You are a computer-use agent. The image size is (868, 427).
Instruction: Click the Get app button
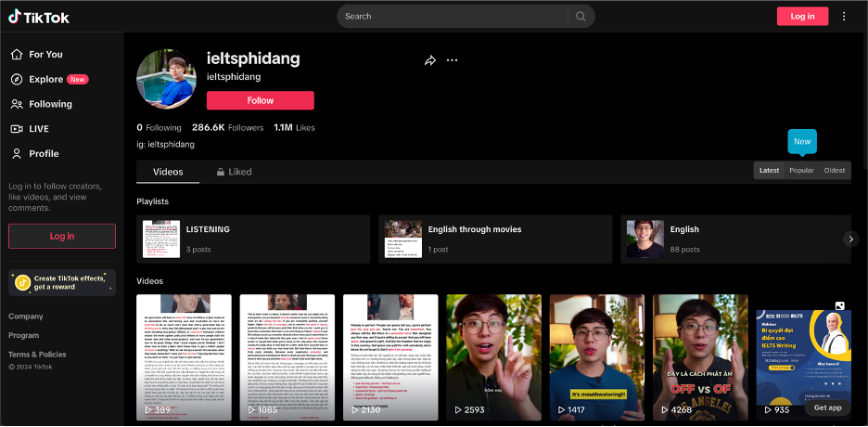(x=828, y=408)
